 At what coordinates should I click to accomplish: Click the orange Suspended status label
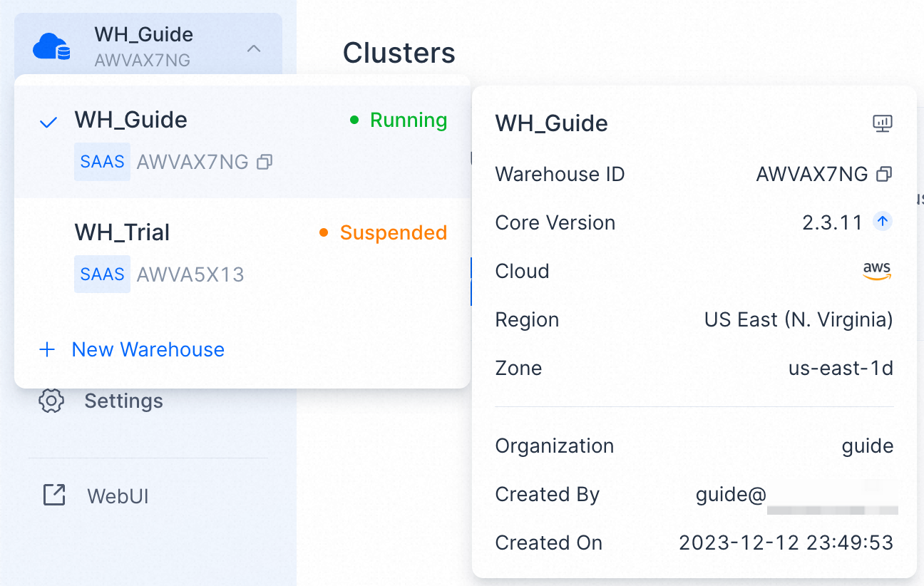click(x=393, y=232)
